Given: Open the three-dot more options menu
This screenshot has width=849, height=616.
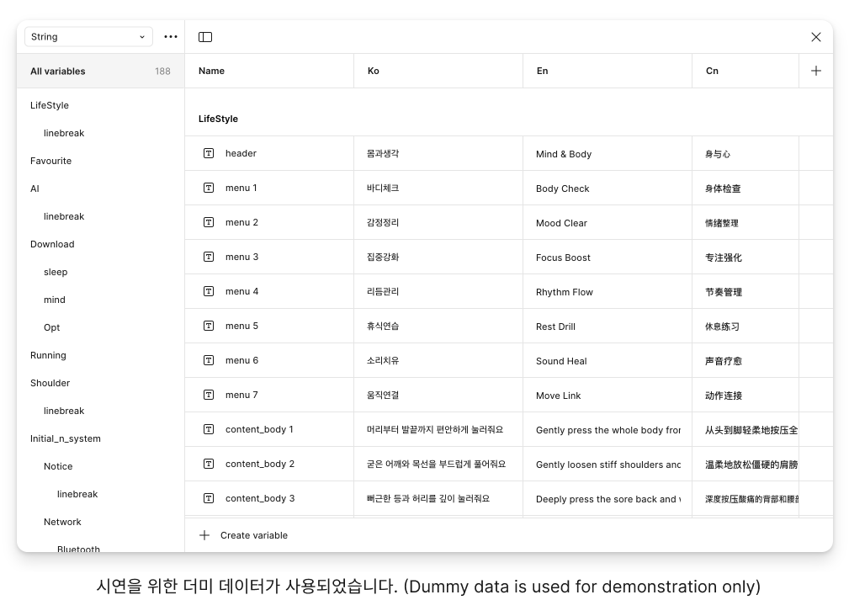Looking at the screenshot, I should 171,37.
